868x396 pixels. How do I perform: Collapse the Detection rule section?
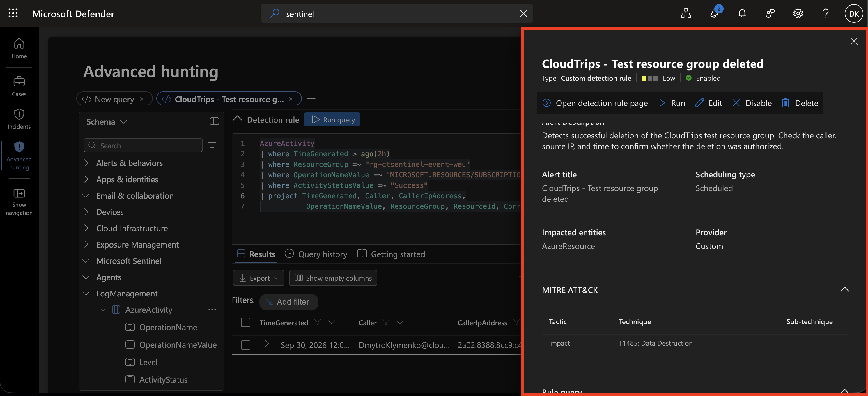click(238, 119)
